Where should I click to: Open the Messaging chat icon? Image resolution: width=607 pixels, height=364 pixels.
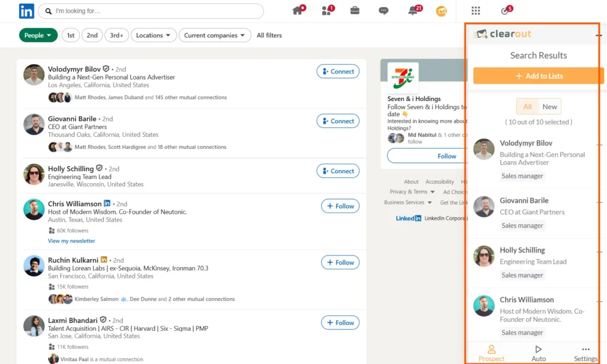pyautogui.click(x=384, y=11)
